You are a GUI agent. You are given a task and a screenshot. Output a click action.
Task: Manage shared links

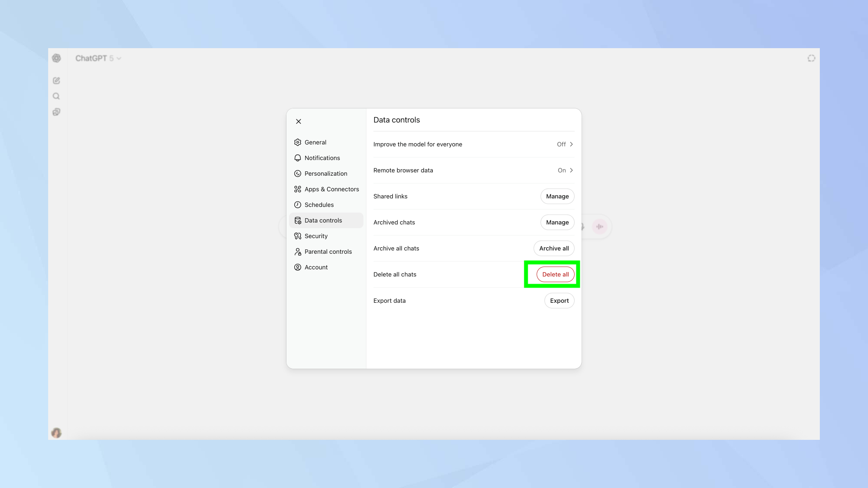(557, 197)
